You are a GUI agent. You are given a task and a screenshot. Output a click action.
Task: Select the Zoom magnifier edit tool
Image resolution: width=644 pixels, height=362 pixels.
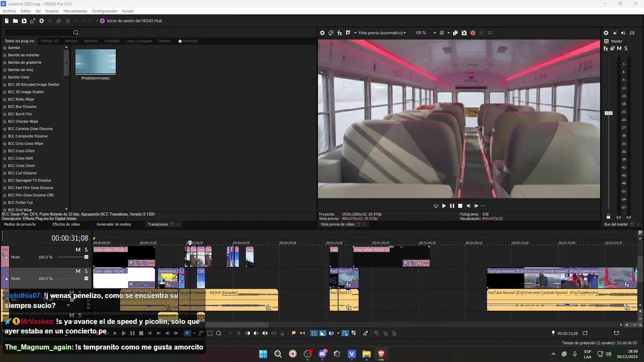click(x=218, y=333)
